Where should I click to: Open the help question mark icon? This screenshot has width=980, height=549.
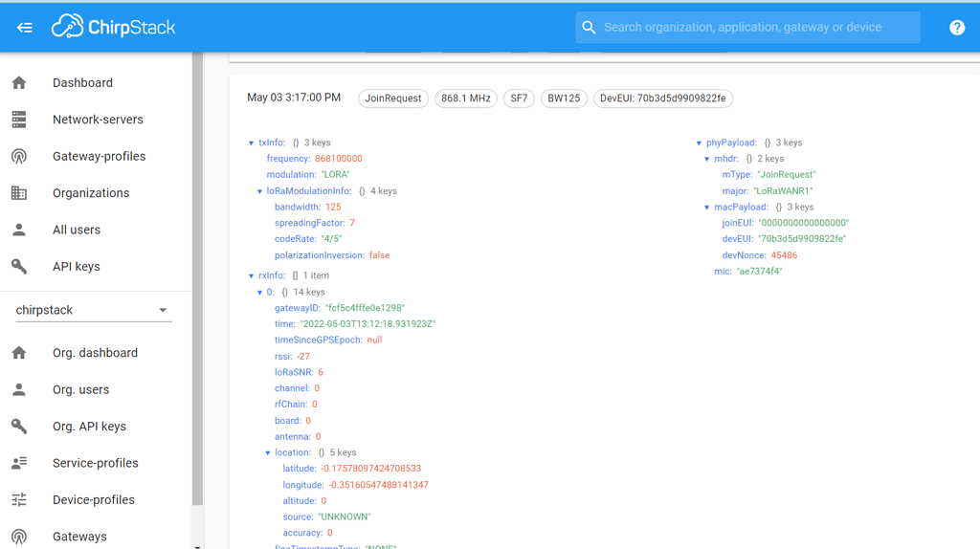[x=957, y=28]
